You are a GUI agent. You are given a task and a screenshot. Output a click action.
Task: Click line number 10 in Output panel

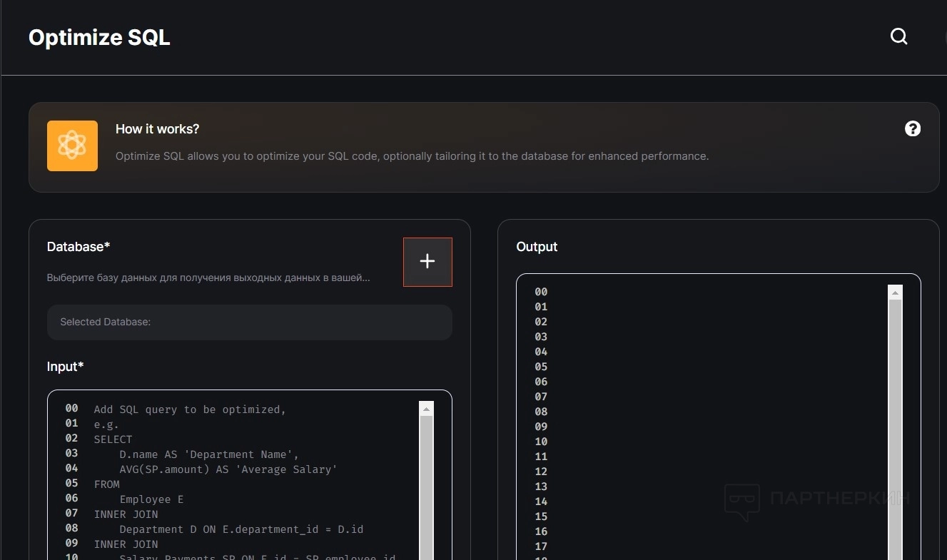(541, 442)
